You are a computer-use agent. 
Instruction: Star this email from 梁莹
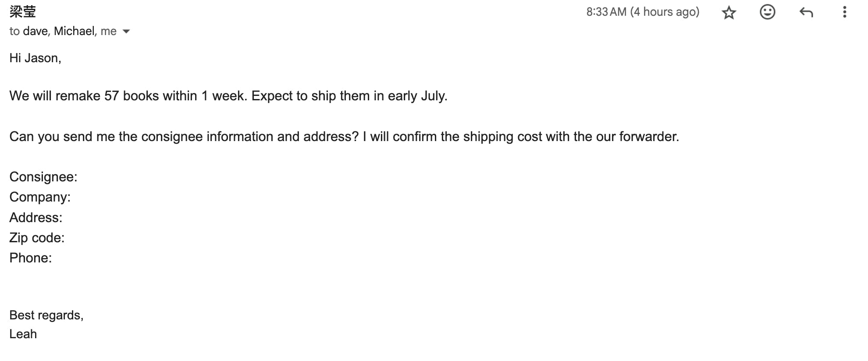click(729, 12)
